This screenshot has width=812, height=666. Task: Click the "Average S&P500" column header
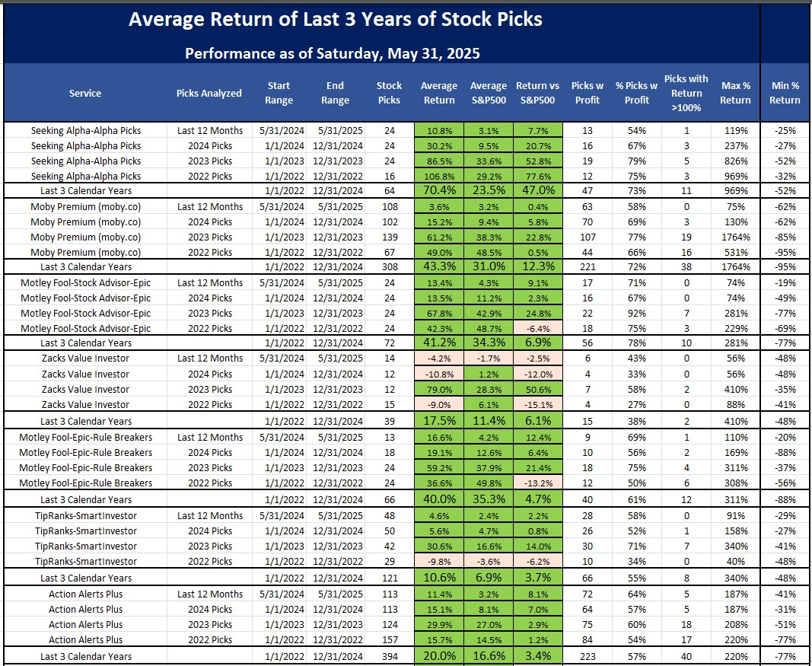coord(489,93)
